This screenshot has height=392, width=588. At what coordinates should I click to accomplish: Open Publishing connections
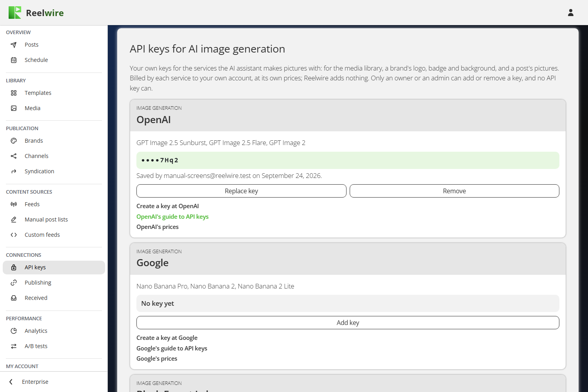pos(54,283)
